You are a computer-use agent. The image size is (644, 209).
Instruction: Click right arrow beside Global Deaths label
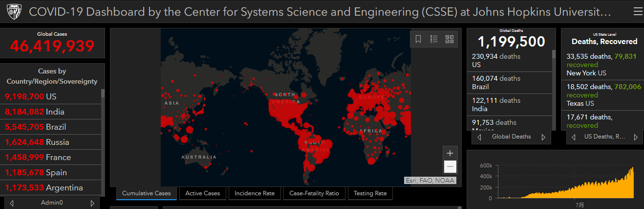[x=543, y=137]
